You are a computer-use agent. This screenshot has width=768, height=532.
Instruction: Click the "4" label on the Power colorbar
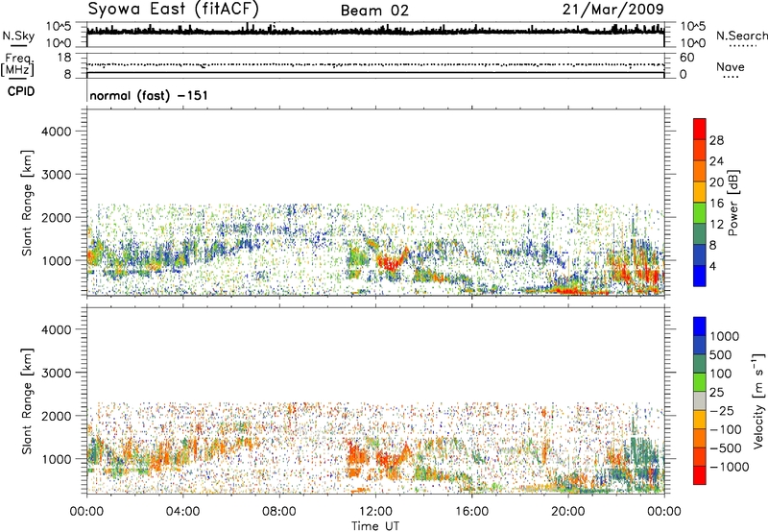(713, 267)
